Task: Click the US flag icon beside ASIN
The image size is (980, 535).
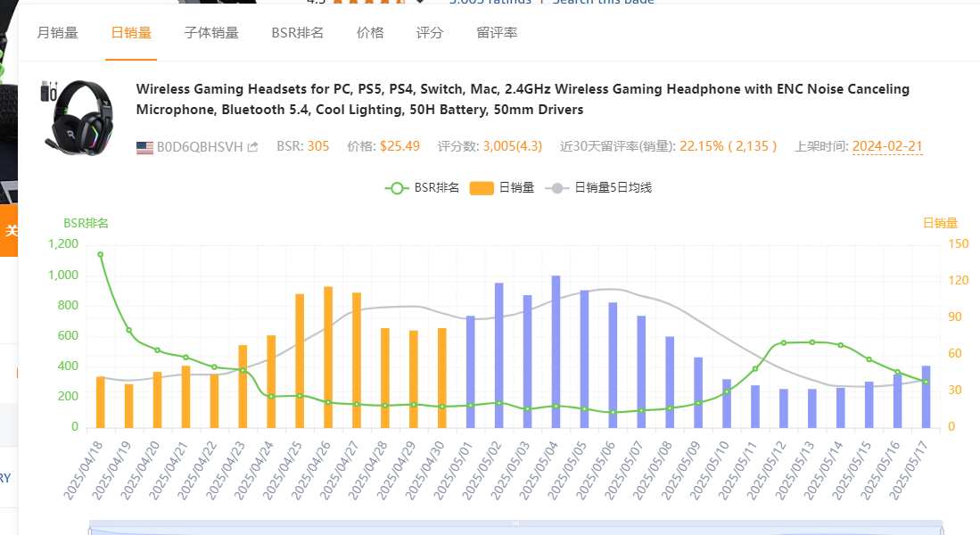Action: (x=144, y=147)
